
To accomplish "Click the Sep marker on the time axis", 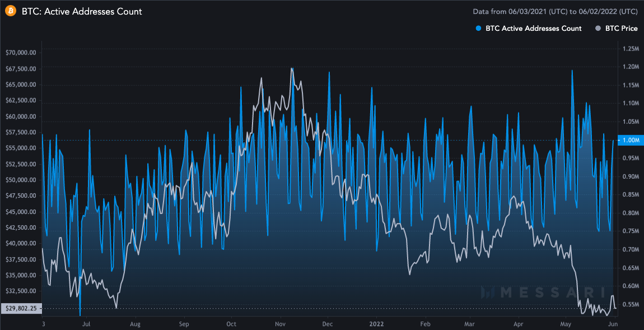I will click(184, 323).
